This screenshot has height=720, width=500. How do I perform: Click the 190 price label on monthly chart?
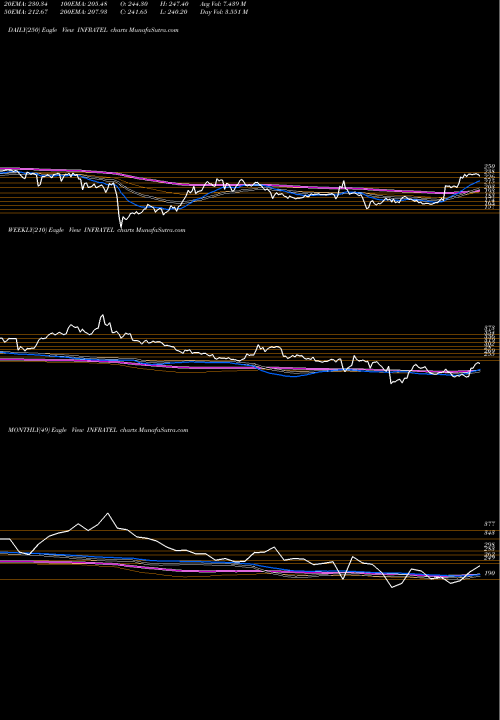489,573
